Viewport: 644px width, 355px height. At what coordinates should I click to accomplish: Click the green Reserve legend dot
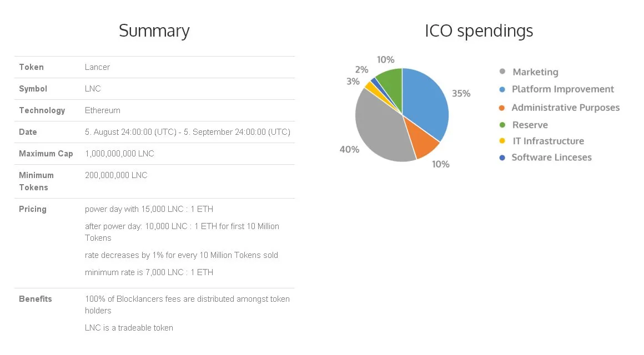pos(502,125)
